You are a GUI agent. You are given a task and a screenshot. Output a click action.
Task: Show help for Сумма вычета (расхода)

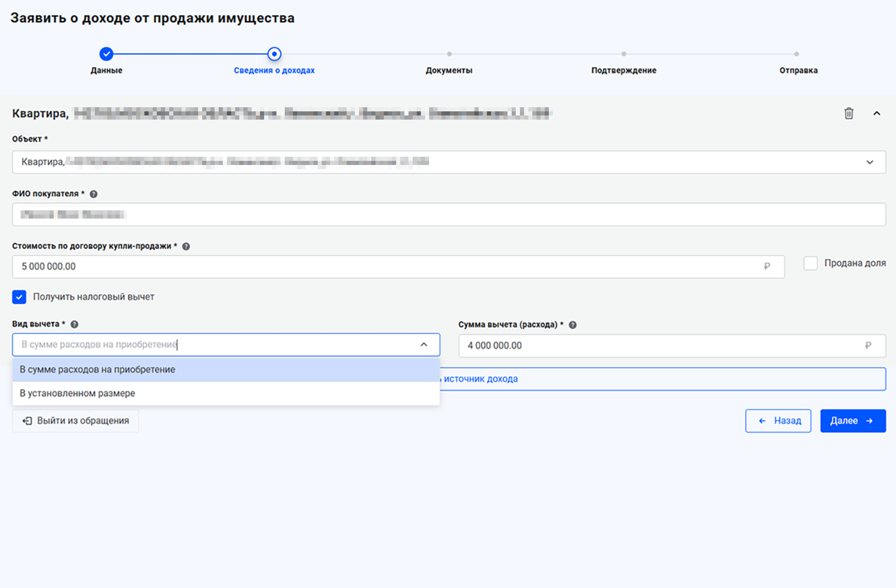point(572,325)
